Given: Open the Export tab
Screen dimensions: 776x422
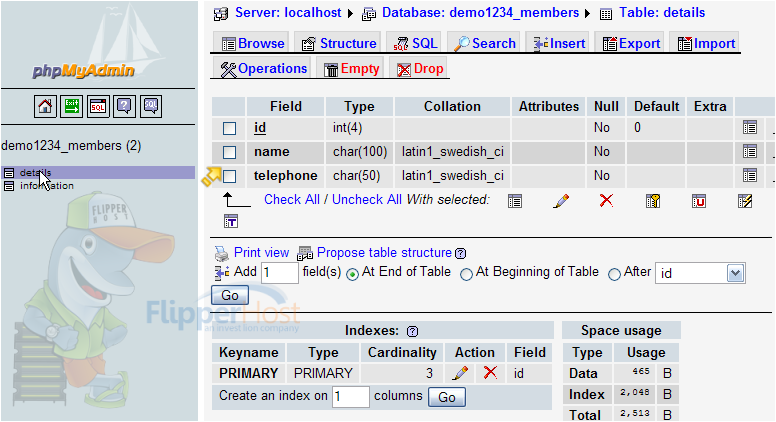Looking at the screenshot, I should 631,44.
